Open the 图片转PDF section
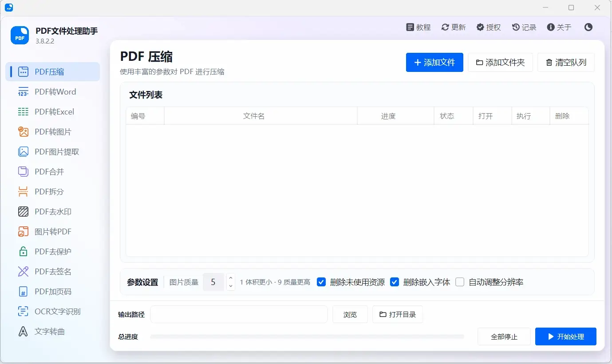 tap(53, 232)
